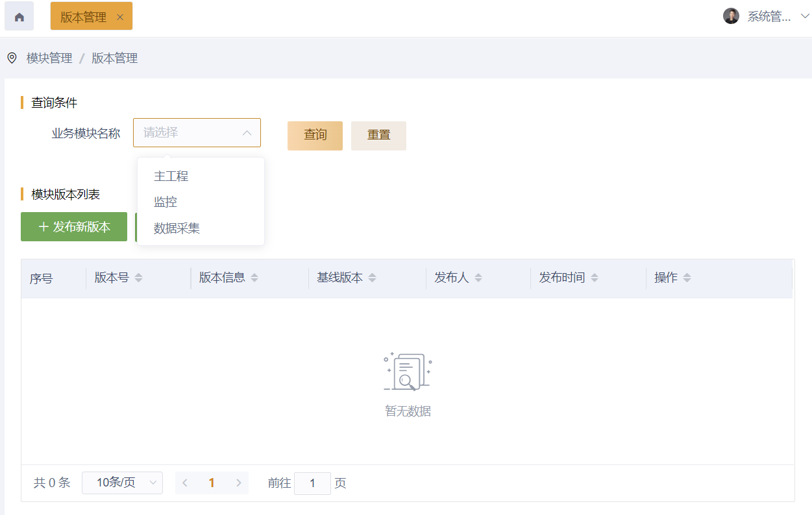Click the 发布新版本 button
812x515 pixels.
(x=74, y=226)
